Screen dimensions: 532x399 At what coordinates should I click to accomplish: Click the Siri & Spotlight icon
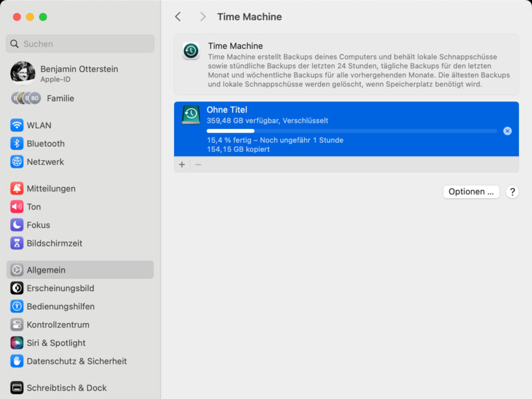[x=17, y=343]
